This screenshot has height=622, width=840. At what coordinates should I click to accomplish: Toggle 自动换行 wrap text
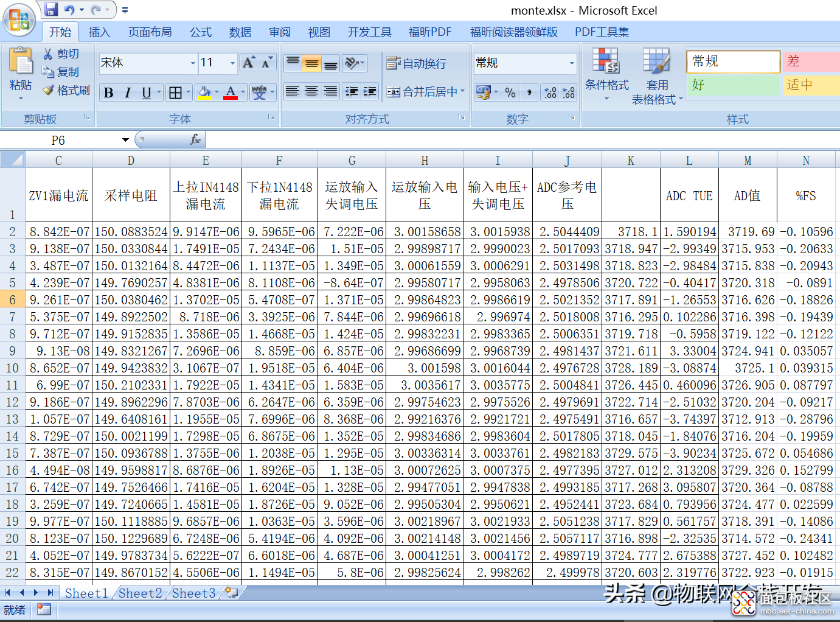[417, 63]
